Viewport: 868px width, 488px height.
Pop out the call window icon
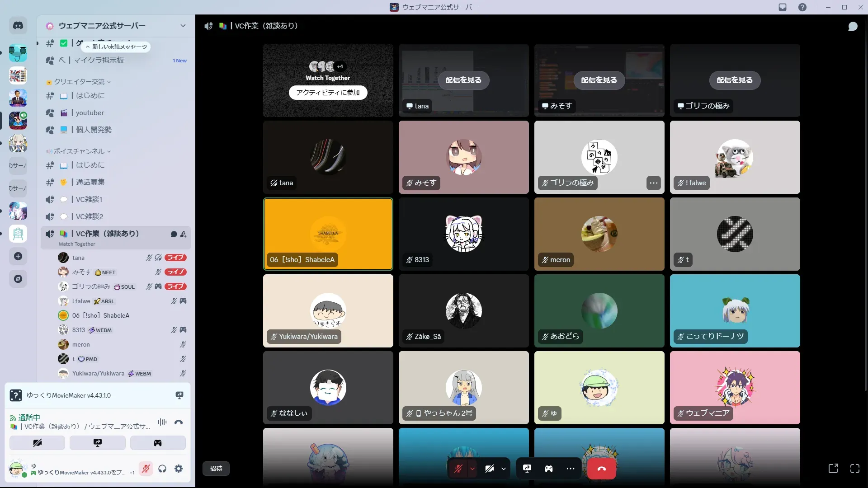833,469
